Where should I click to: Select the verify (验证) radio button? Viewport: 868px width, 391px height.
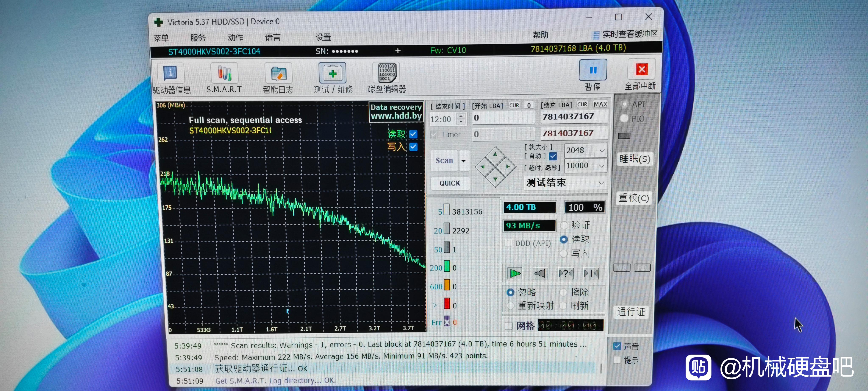click(x=564, y=225)
